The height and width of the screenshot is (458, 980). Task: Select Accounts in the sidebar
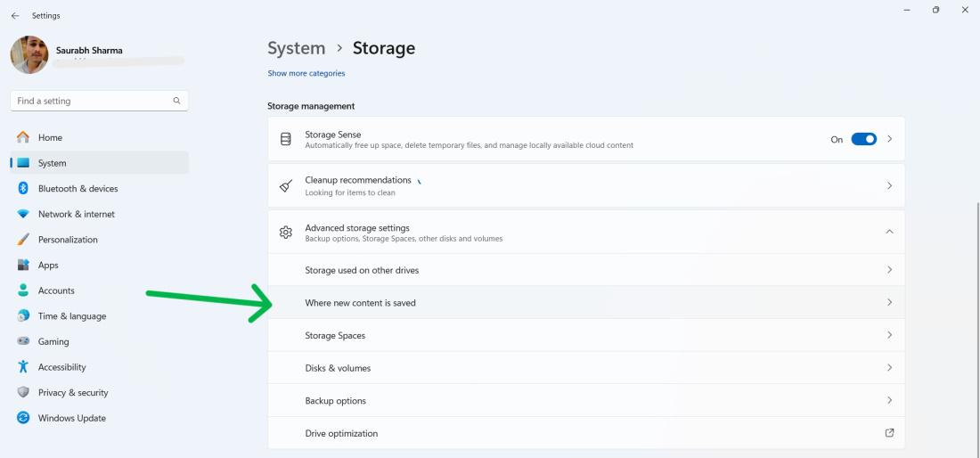point(56,290)
